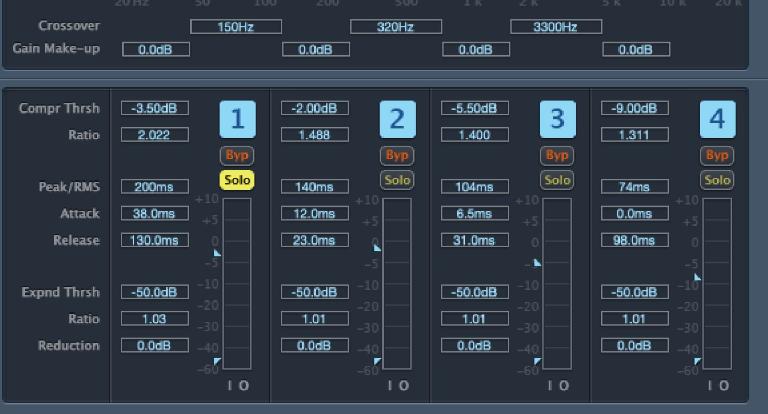Select the 150Hz crossover field

pos(236,26)
